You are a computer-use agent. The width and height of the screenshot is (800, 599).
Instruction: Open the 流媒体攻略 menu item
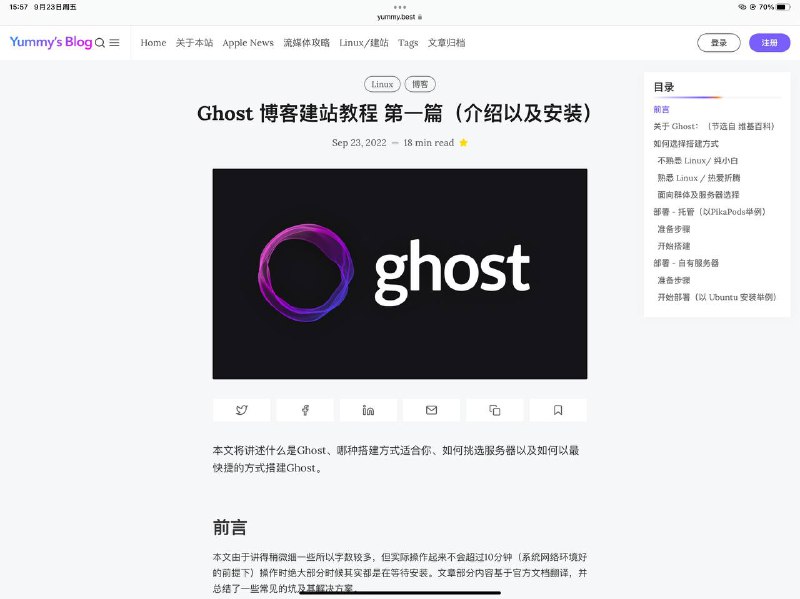coord(307,43)
